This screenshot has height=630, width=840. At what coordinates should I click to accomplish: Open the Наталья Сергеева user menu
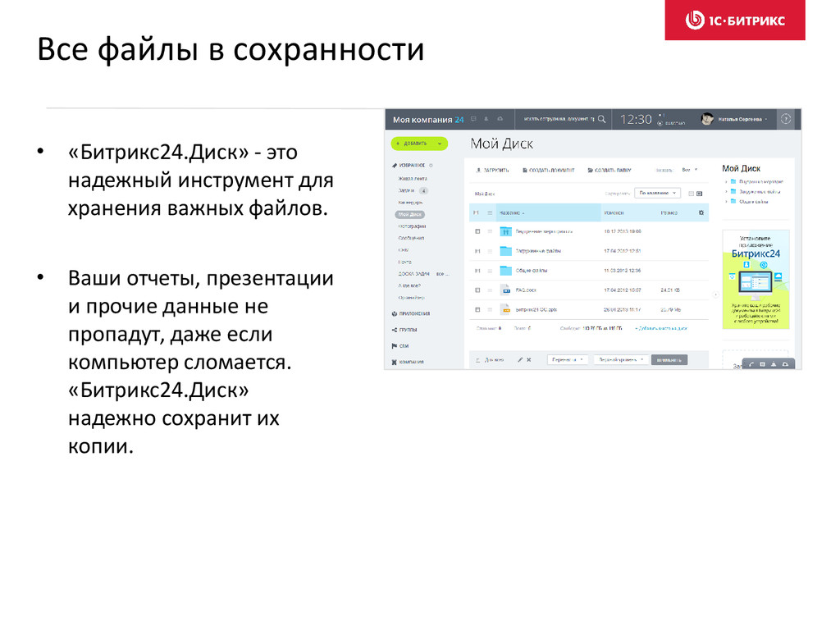(x=742, y=119)
